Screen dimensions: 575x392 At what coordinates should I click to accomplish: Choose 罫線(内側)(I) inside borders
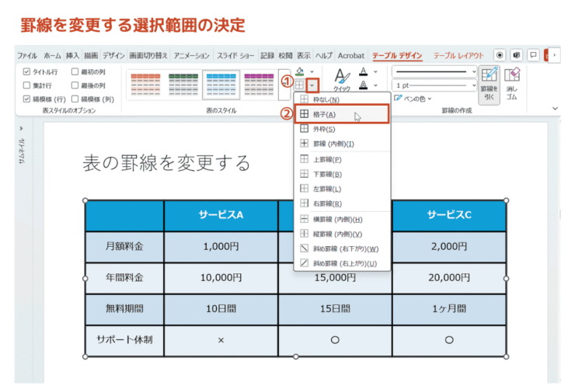pyautogui.click(x=341, y=144)
